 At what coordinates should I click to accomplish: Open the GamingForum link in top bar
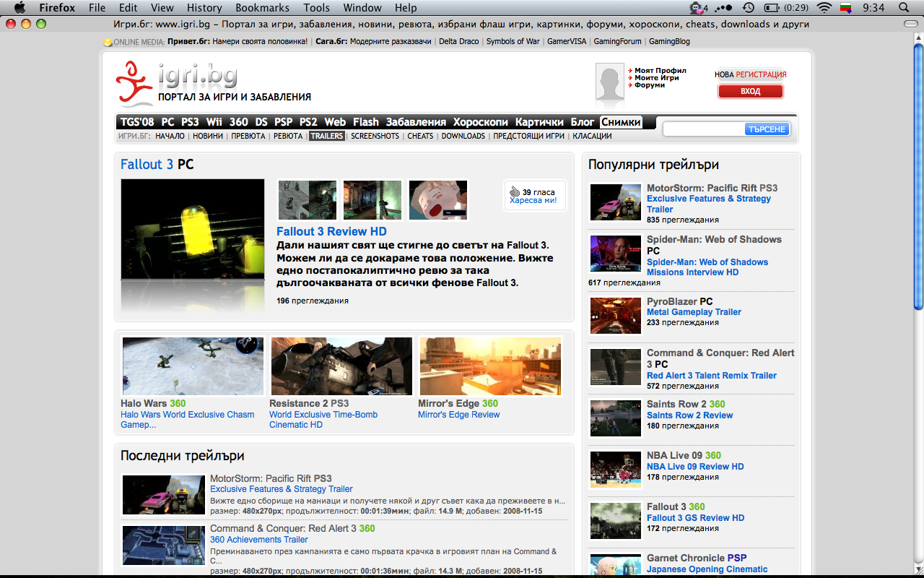617,42
